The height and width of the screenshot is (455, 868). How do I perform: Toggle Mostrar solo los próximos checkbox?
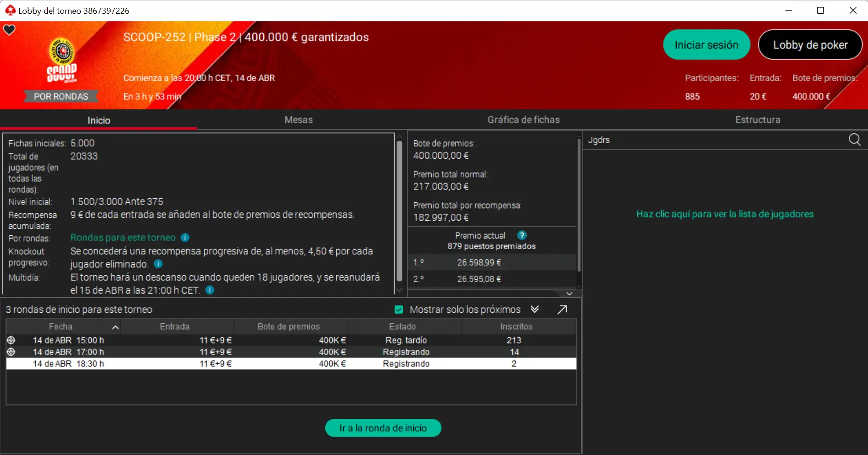[399, 310]
